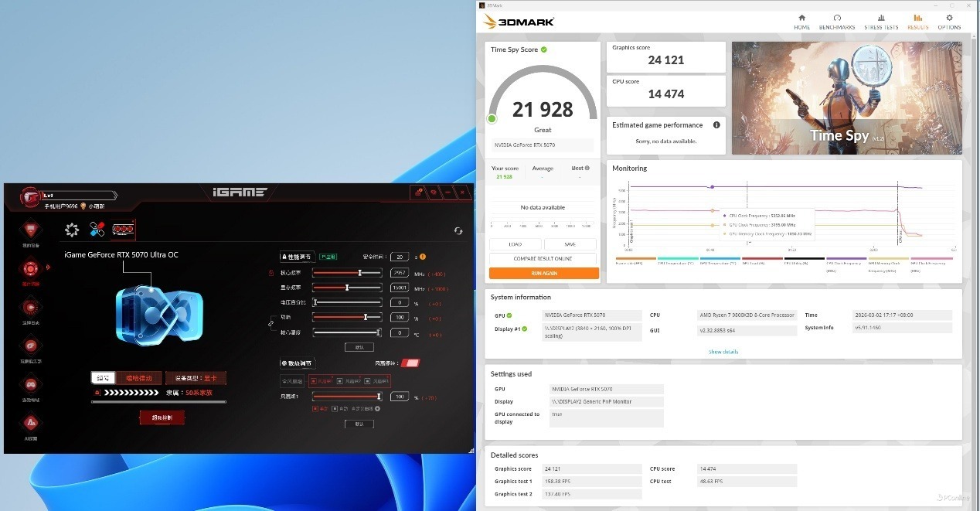Select the graphics card icon tab in iGame

tap(123, 230)
